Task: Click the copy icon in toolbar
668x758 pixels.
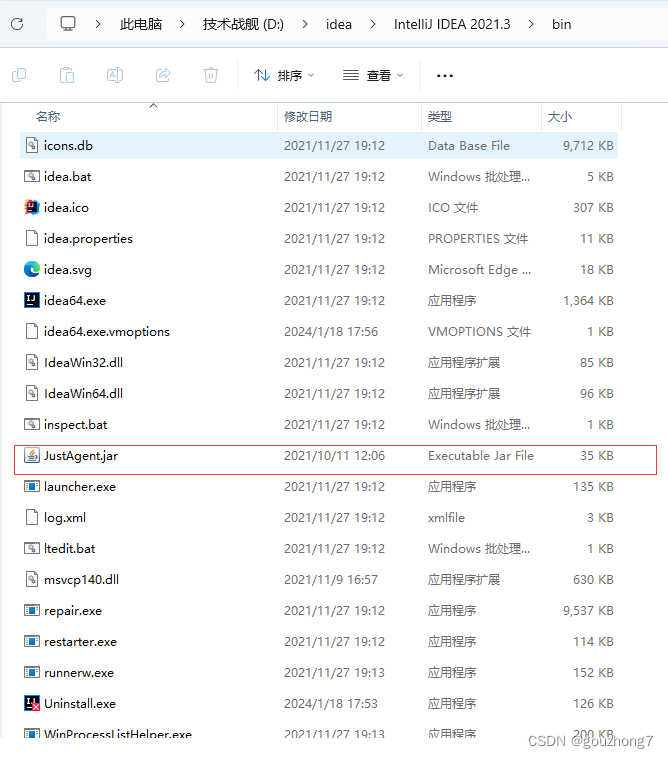Action: 19,75
